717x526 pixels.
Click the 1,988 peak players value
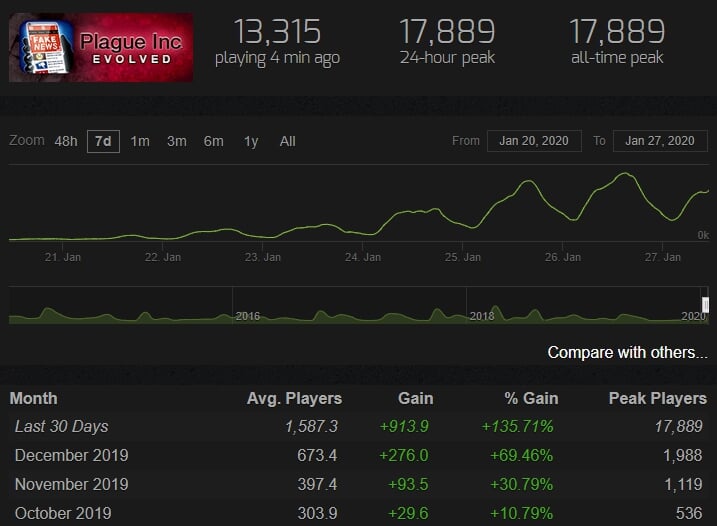(683, 456)
